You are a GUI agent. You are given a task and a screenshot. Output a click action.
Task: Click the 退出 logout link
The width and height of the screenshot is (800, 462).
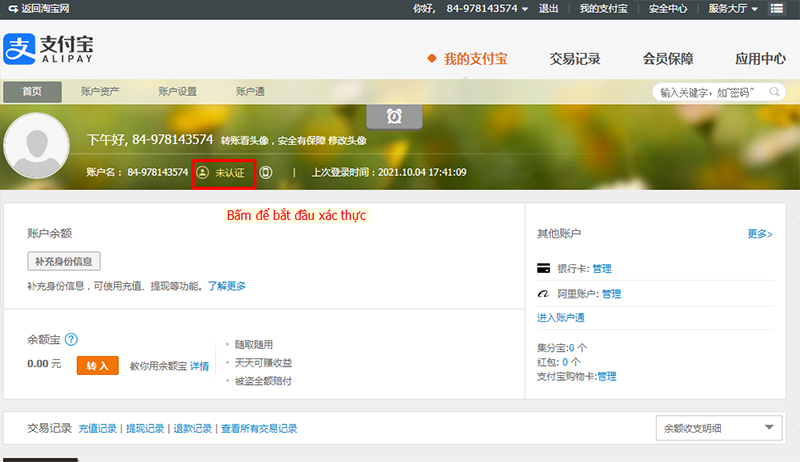(x=548, y=9)
